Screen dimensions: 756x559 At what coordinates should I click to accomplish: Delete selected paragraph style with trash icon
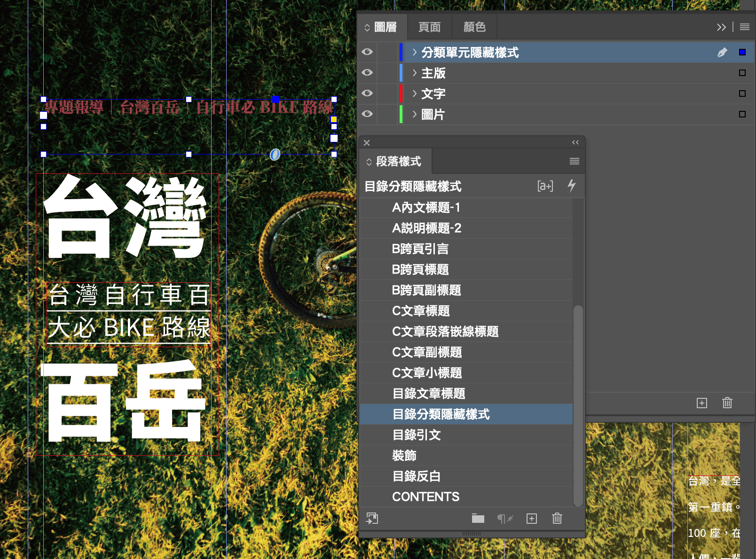click(557, 518)
